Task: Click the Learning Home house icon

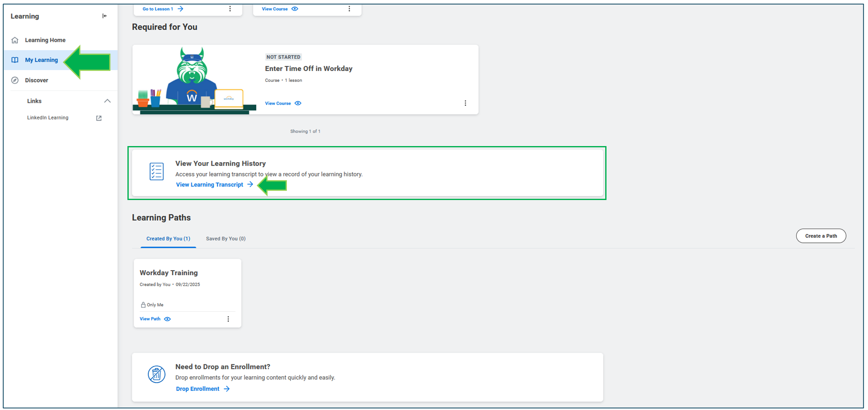Action: pos(15,40)
